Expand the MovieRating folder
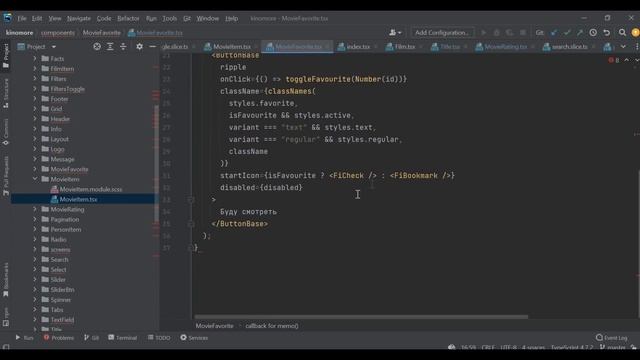The image size is (640, 360). [35, 209]
